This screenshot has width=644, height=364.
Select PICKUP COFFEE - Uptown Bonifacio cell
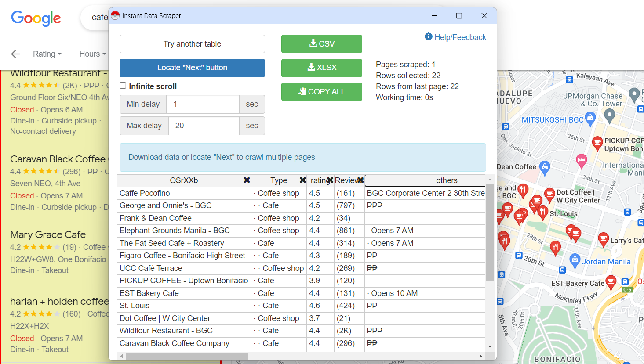[184, 281]
